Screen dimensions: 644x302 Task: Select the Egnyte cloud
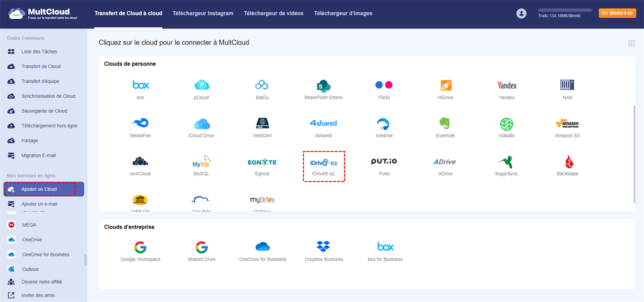point(262,166)
